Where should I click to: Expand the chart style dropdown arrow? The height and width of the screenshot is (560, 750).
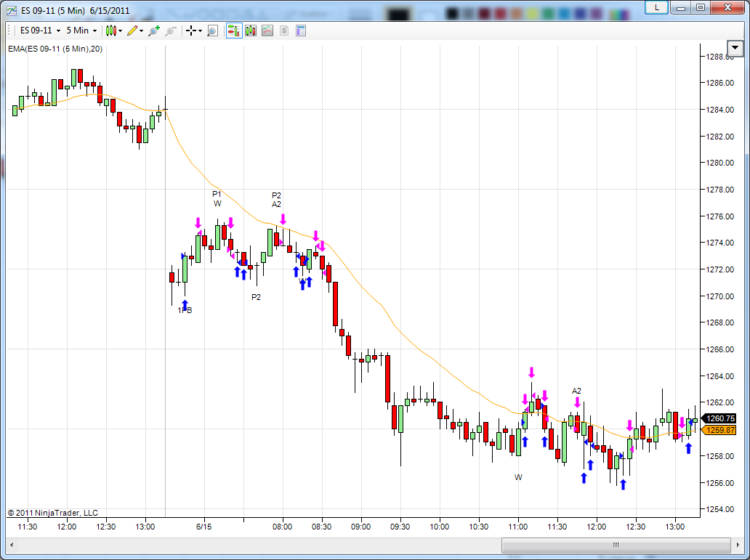tap(120, 31)
